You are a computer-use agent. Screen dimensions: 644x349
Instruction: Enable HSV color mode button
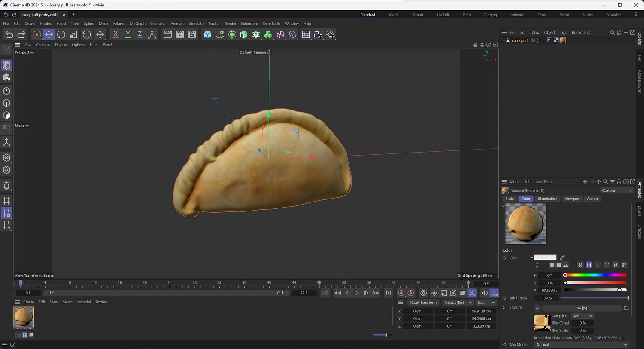pyautogui.click(x=589, y=265)
